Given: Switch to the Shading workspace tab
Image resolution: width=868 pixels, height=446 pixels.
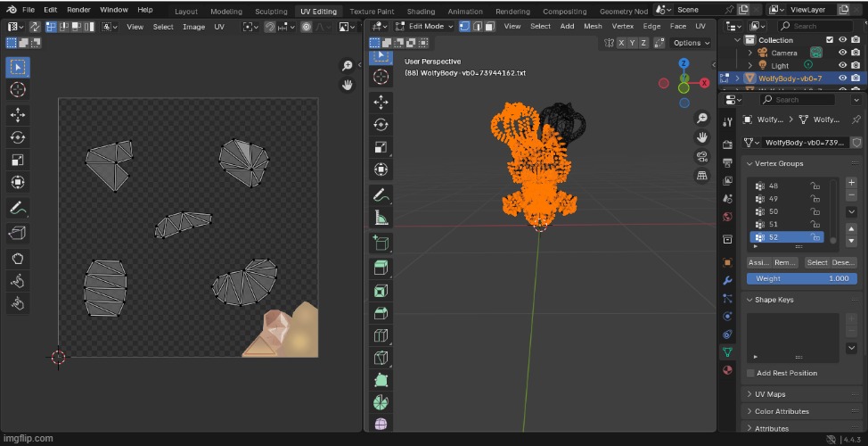Looking at the screenshot, I should (421, 11).
